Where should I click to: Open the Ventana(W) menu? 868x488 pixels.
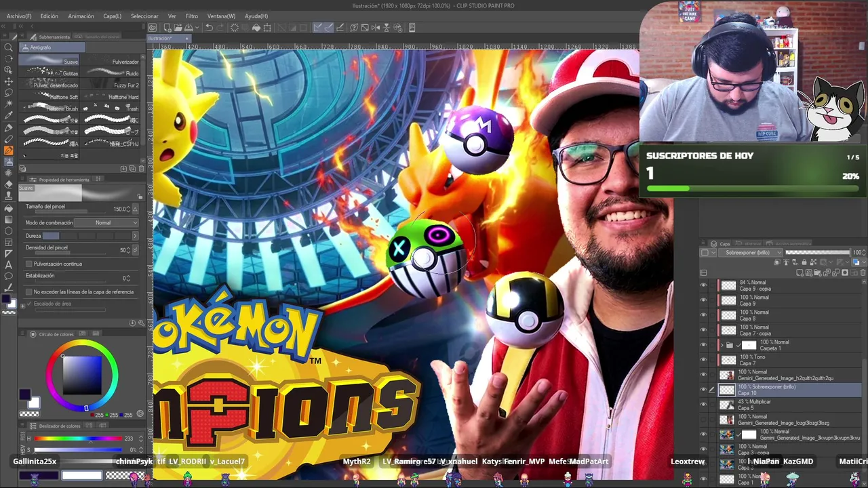click(221, 16)
